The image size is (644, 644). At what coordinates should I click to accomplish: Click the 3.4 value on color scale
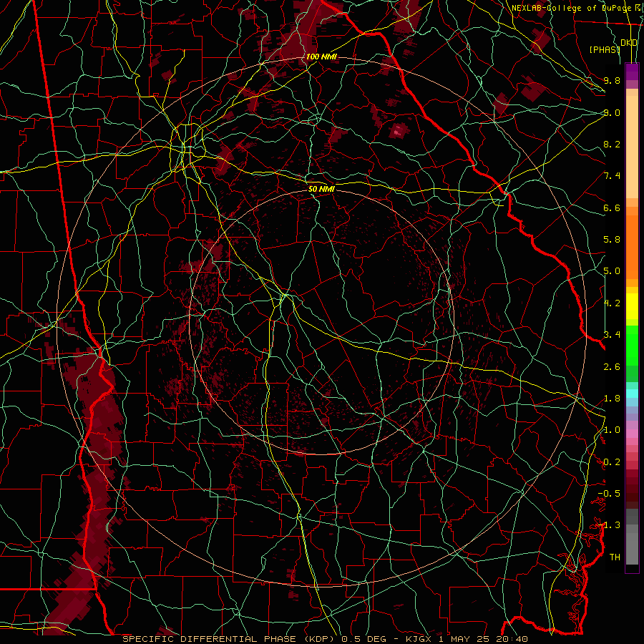point(612,335)
